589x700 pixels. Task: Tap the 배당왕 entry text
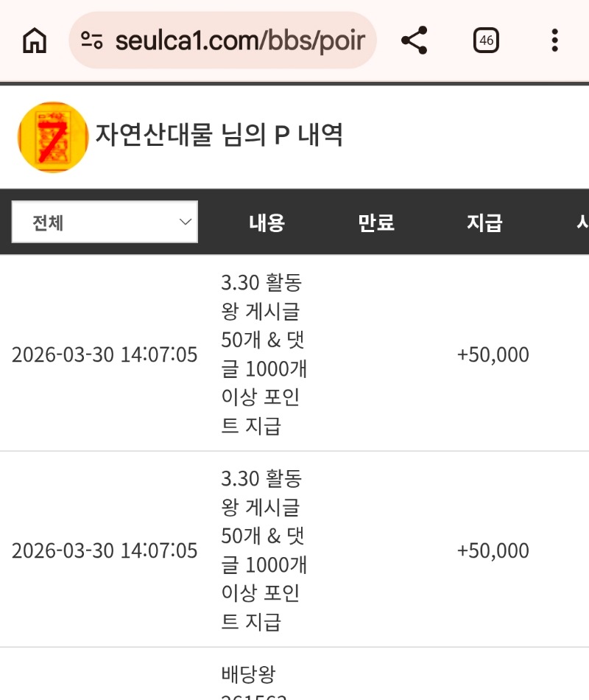[x=248, y=675]
